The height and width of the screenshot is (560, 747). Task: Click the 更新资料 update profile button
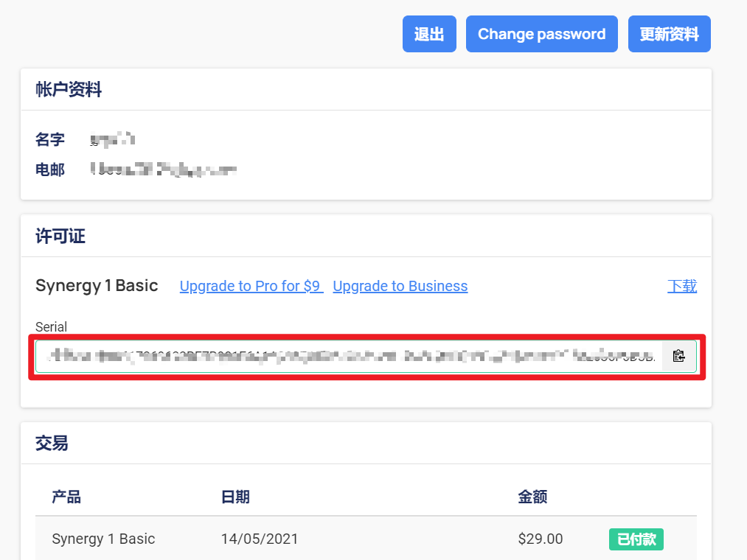click(x=670, y=34)
